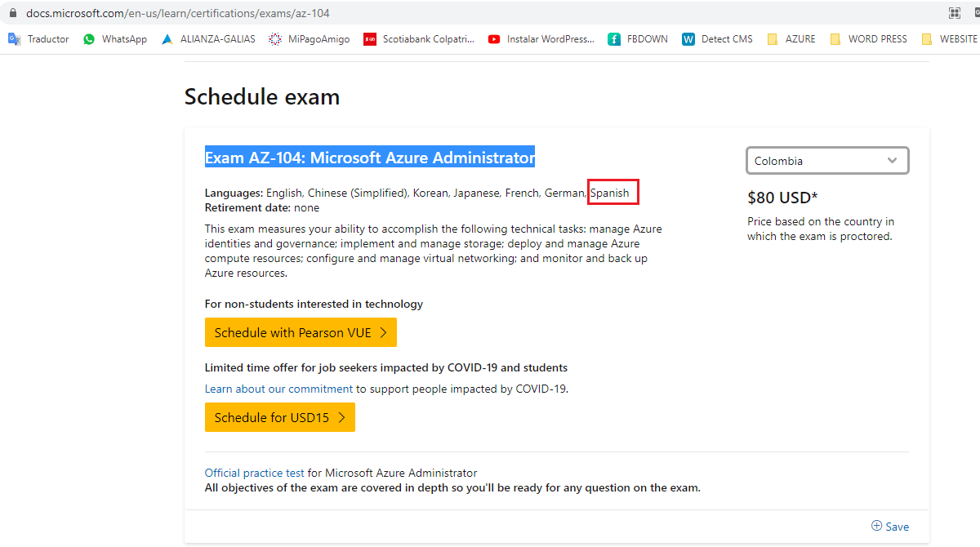This screenshot has height=547, width=980.
Task: Click the plus icon next to Save
Action: pyautogui.click(x=876, y=526)
